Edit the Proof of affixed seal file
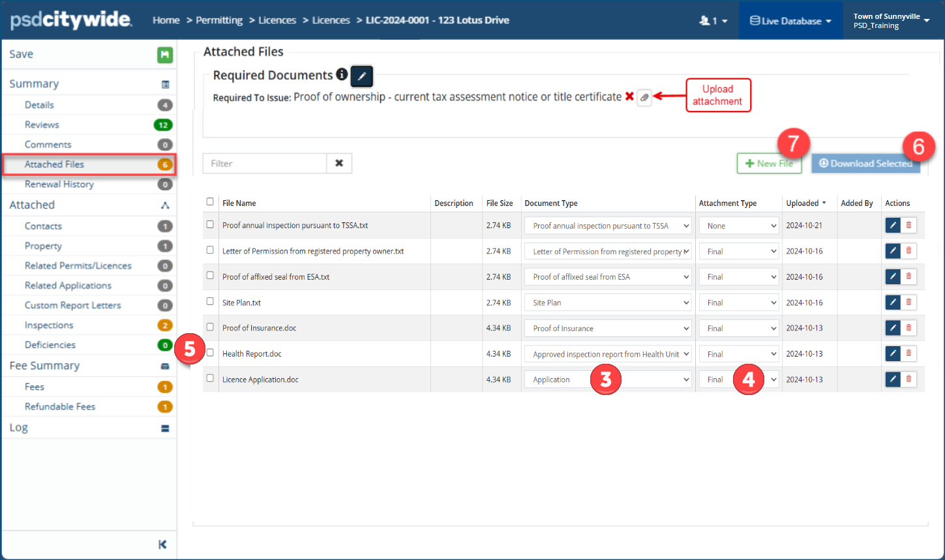945x560 pixels. 893,276
